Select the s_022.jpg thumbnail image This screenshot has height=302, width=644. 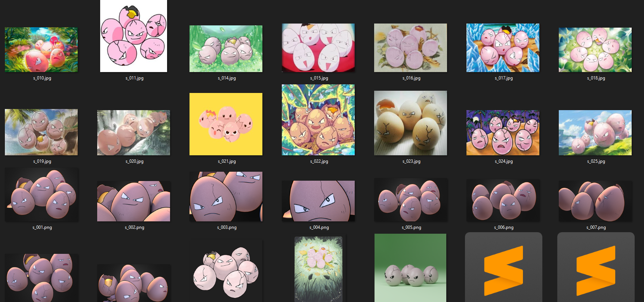(x=318, y=120)
